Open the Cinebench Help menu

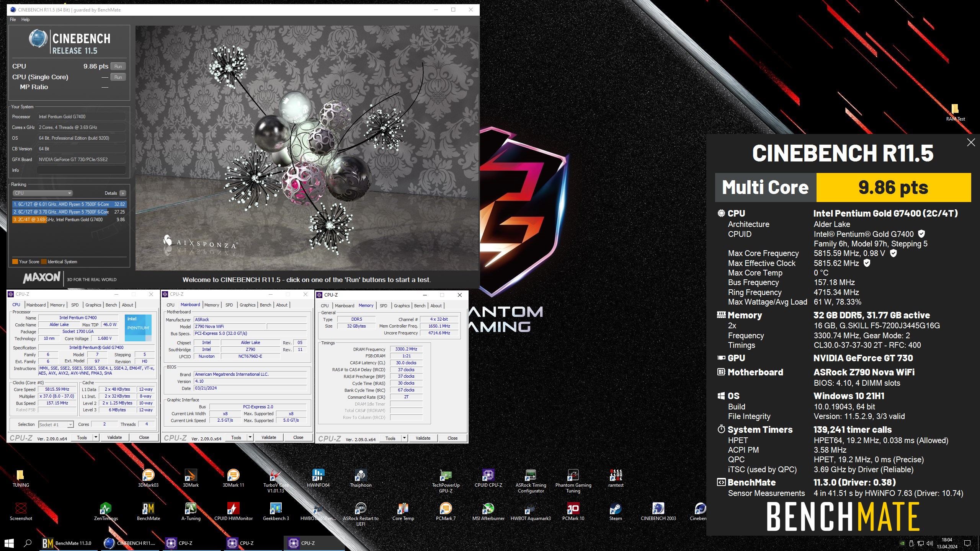tap(25, 20)
